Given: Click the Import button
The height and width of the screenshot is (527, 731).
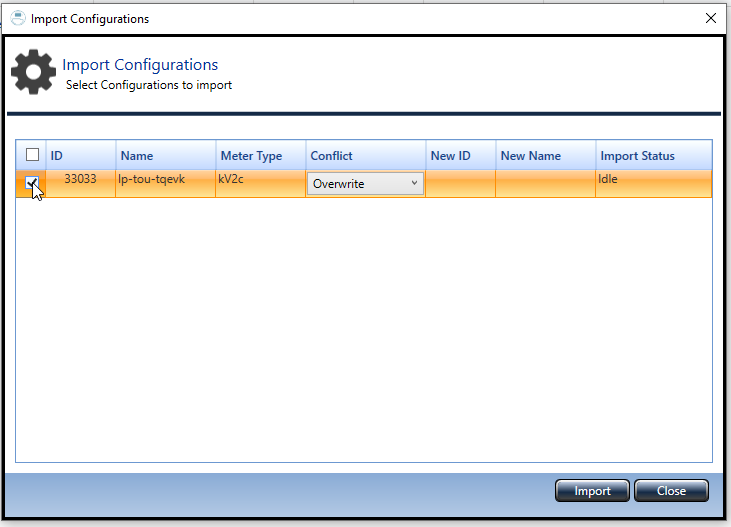Looking at the screenshot, I should [592, 491].
